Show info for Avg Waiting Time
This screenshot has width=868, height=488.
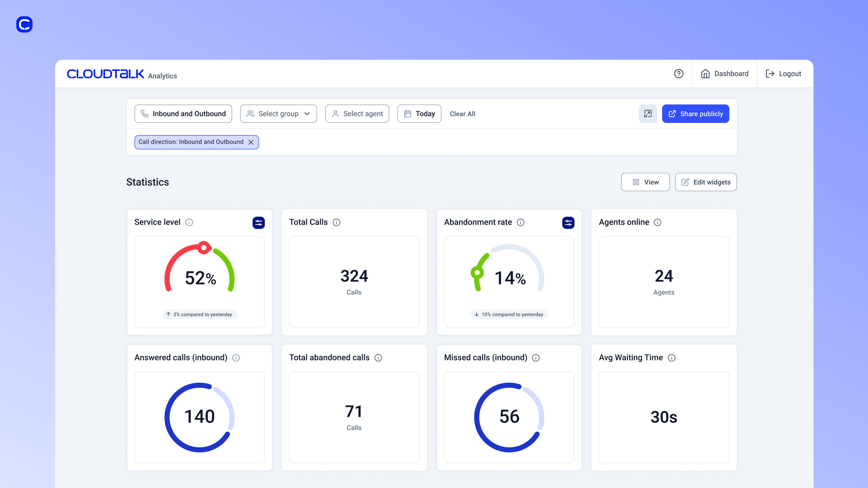672,358
